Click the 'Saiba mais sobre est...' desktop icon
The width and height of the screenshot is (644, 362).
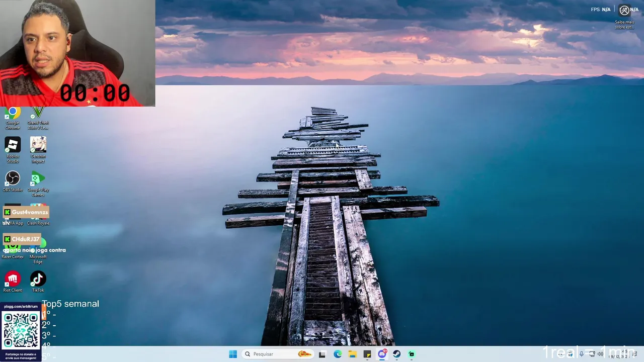click(624, 17)
